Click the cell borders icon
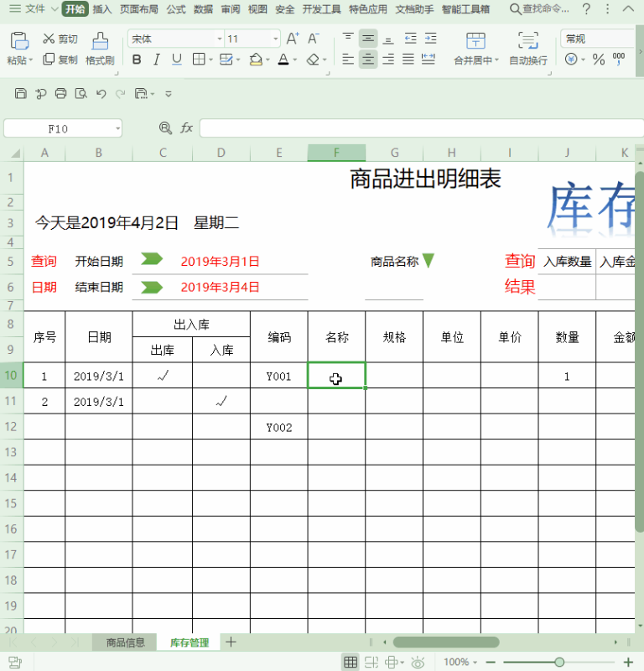The image size is (644, 671). (x=199, y=59)
